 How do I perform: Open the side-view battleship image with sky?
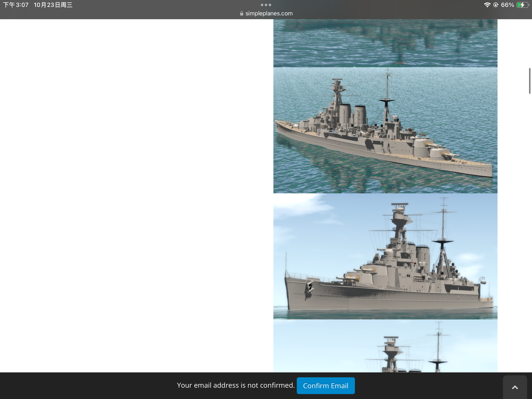tap(385, 256)
